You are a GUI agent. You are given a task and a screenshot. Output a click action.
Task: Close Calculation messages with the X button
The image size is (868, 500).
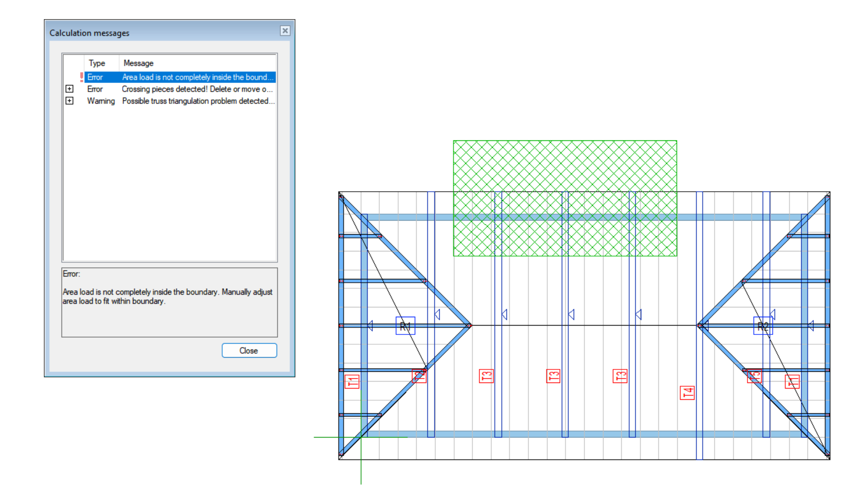[285, 31]
